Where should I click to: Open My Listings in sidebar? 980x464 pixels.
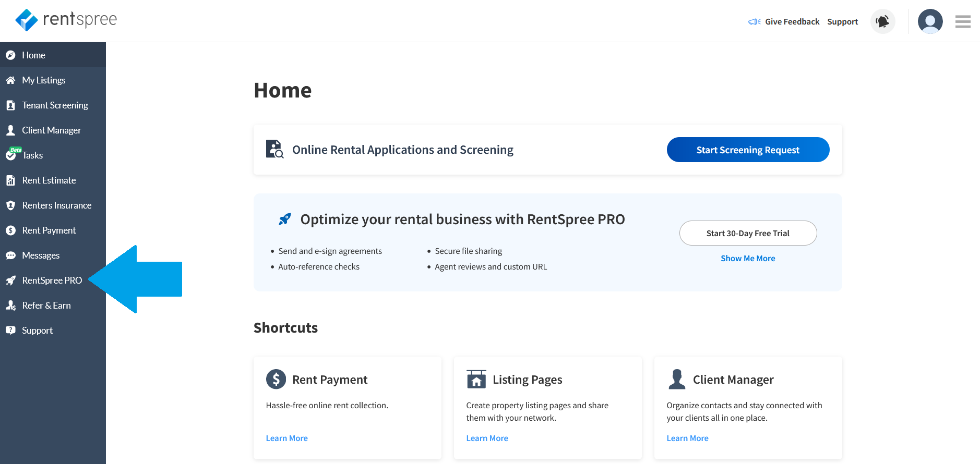[53, 80]
